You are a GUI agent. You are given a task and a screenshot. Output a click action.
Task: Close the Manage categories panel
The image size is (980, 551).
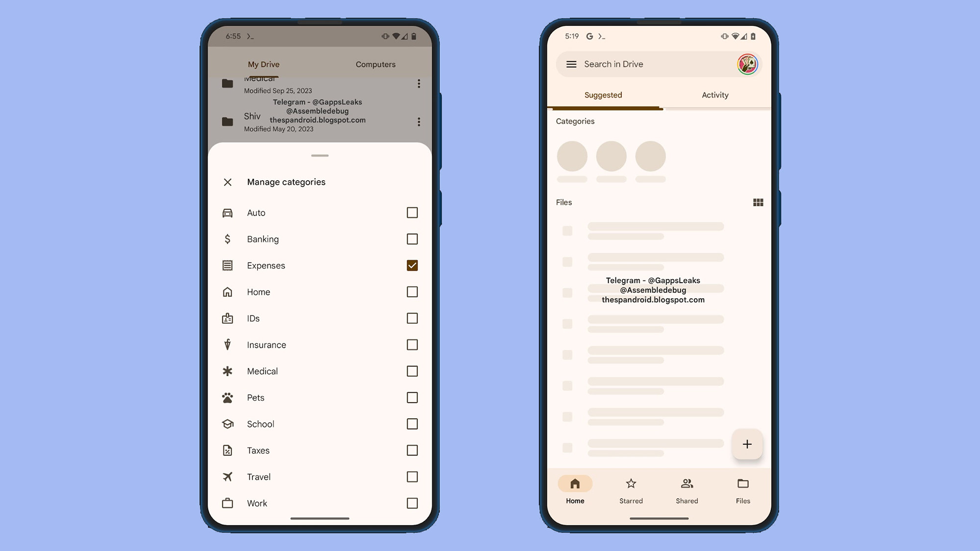227,182
